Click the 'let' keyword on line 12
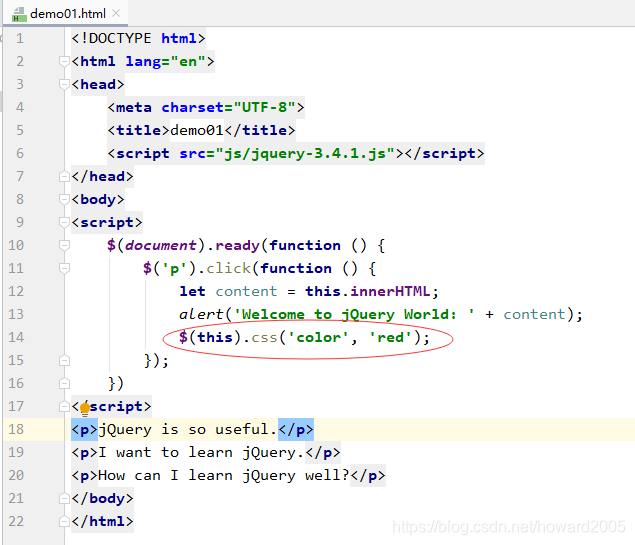 click(x=192, y=292)
